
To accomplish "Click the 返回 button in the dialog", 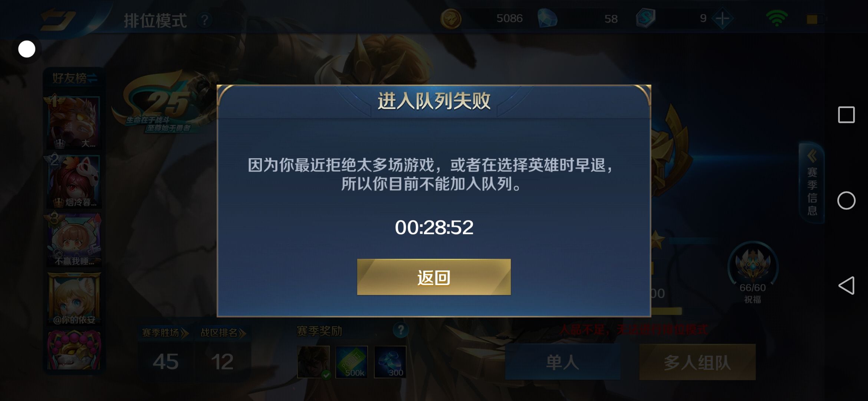I will 434,277.
